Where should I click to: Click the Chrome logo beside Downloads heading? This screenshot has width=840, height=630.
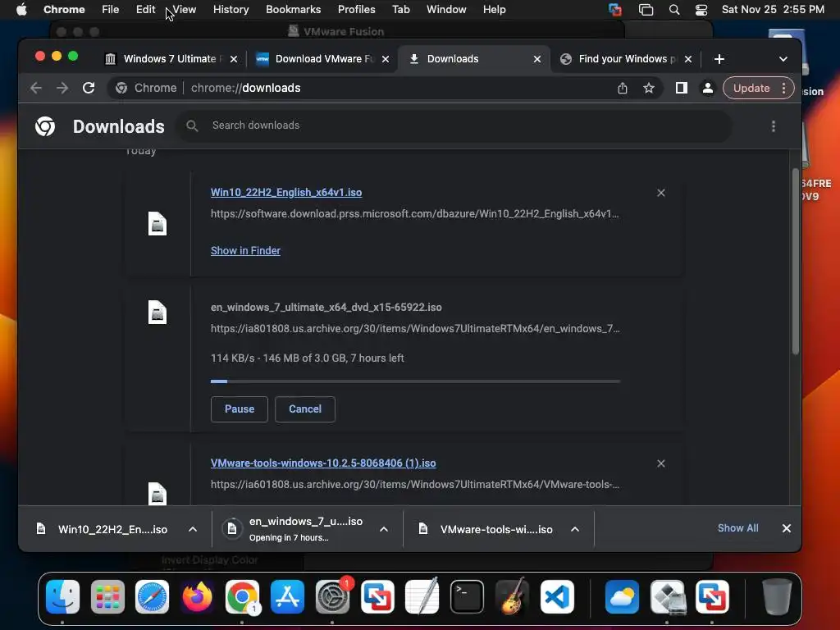click(45, 126)
